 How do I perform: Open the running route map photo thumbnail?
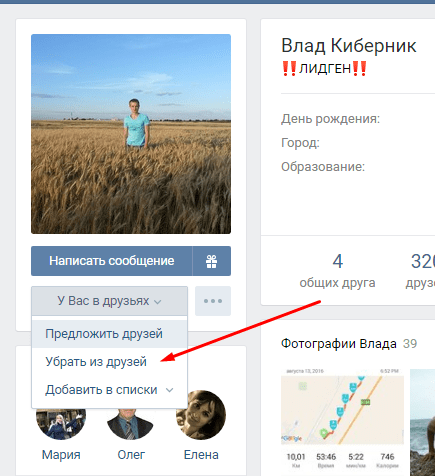coord(342,419)
